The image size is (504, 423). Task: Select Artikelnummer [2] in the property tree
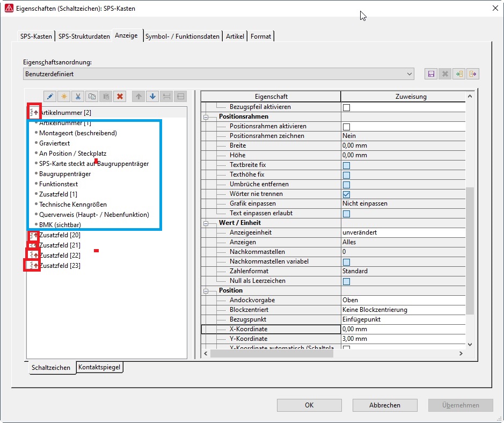pyautogui.click(x=65, y=113)
